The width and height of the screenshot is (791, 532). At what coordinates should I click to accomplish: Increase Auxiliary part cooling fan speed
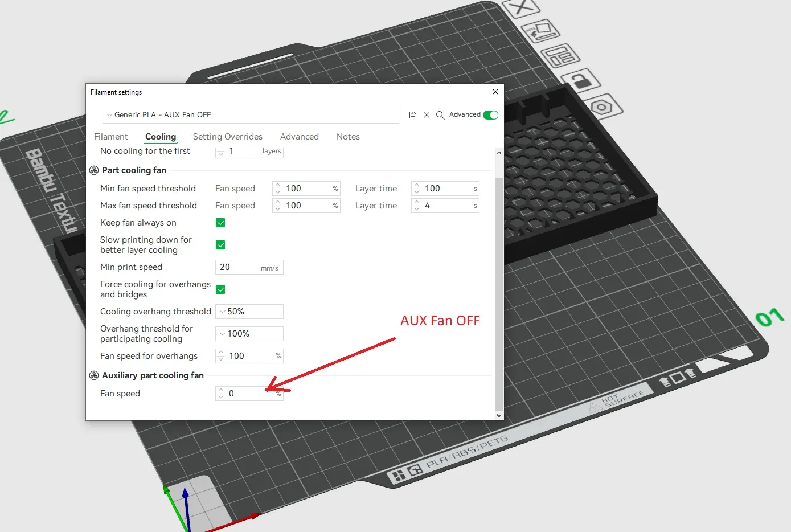coord(221,390)
